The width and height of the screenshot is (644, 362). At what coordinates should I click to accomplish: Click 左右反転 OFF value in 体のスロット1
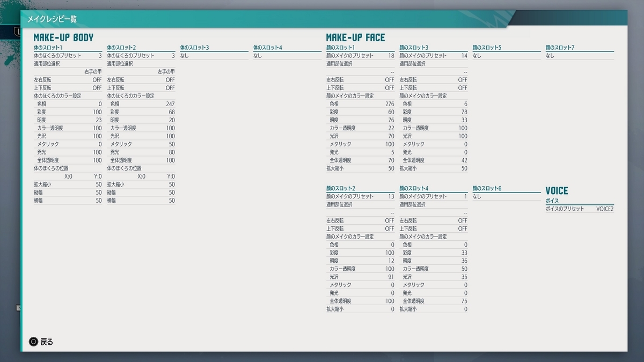[x=97, y=80]
